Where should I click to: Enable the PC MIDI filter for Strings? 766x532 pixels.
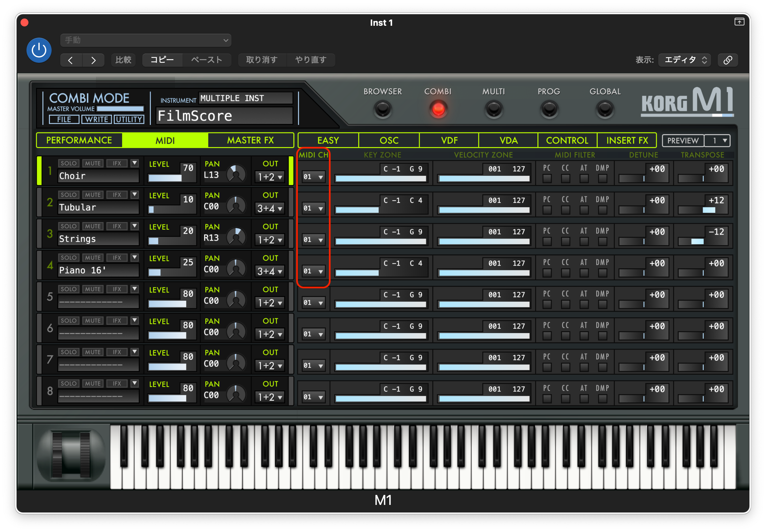tap(547, 241)
